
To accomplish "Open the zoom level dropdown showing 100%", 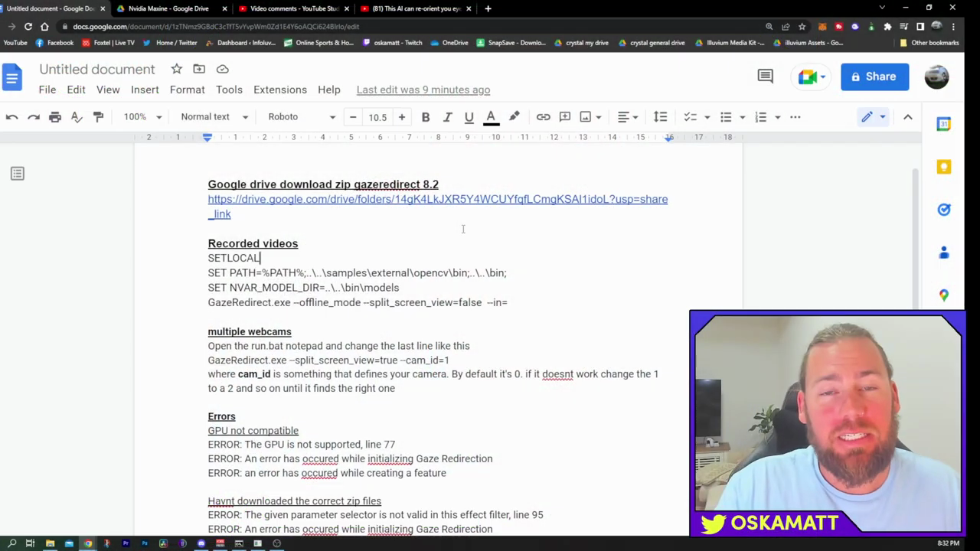I will pyautogui.click(x=142, y=117).
